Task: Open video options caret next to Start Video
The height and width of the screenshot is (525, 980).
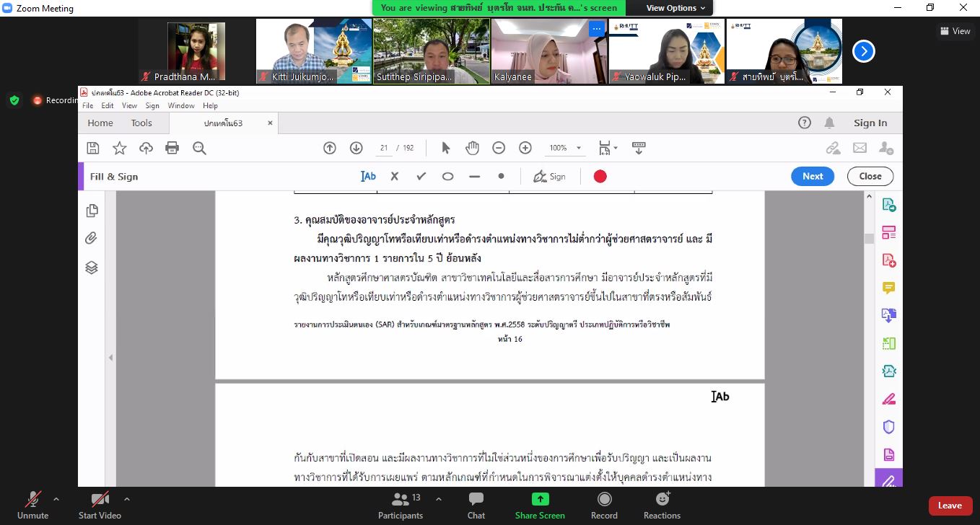Action: click(127, 498)
